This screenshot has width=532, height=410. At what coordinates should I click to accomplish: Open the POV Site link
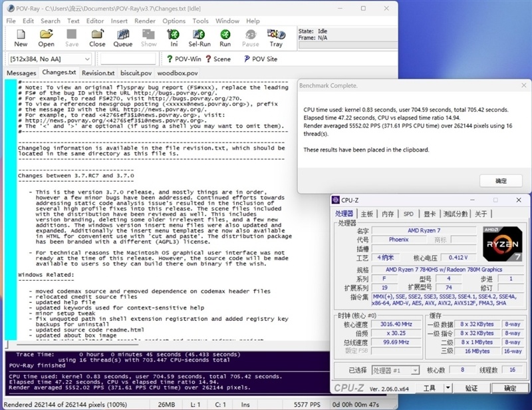click(260, 59)
